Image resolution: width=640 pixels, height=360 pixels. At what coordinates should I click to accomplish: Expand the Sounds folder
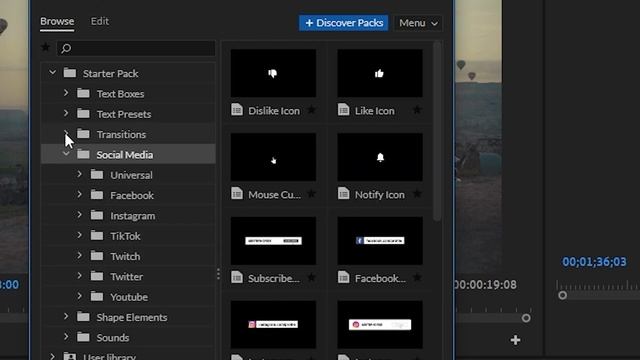[x=66, y=337]
